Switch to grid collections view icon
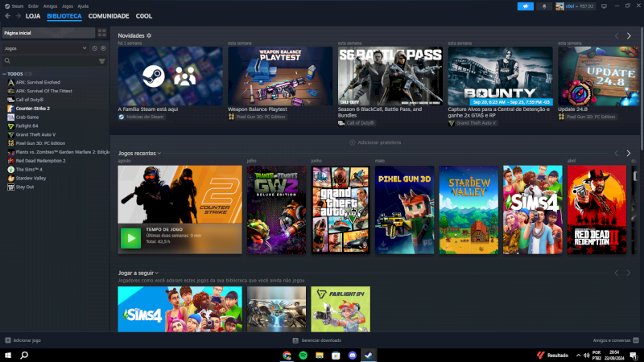 point(102,33)
